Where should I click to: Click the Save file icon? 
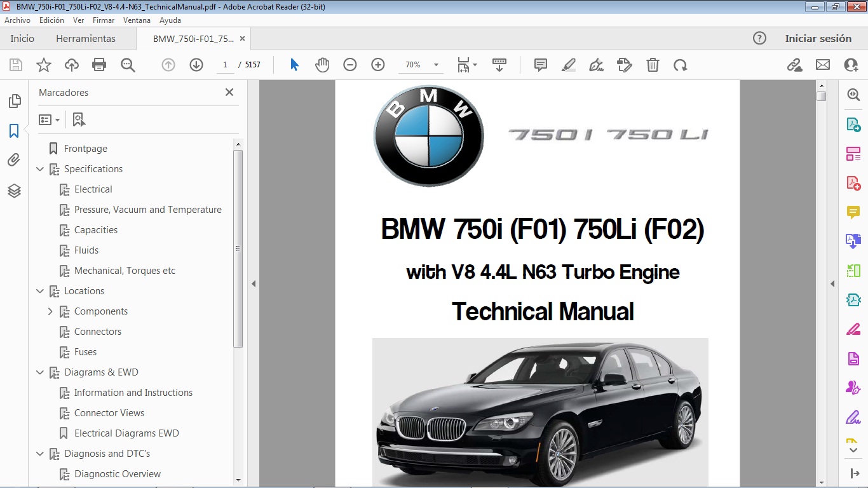(x=15, y=64)
